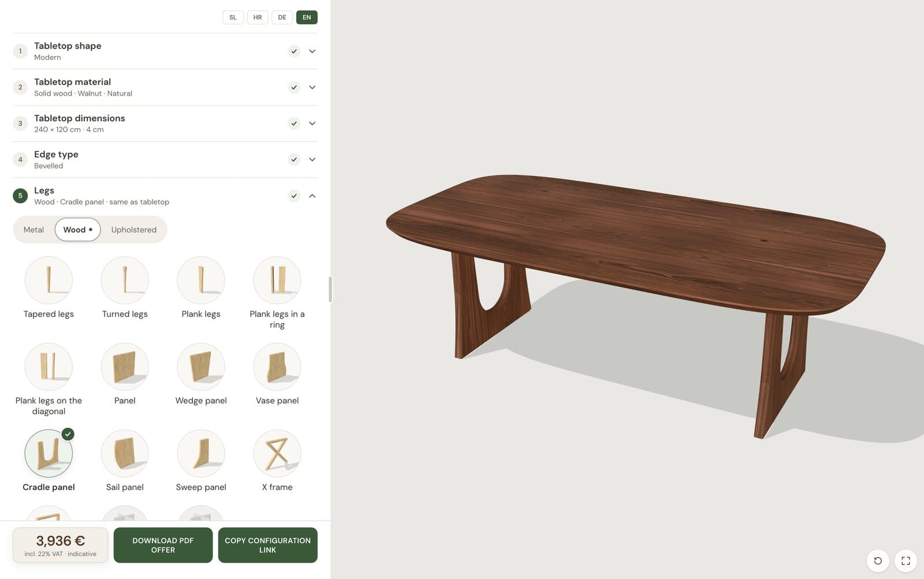Click the step 1 number badge
Viewport: 924px width, 579px height.
20,51
